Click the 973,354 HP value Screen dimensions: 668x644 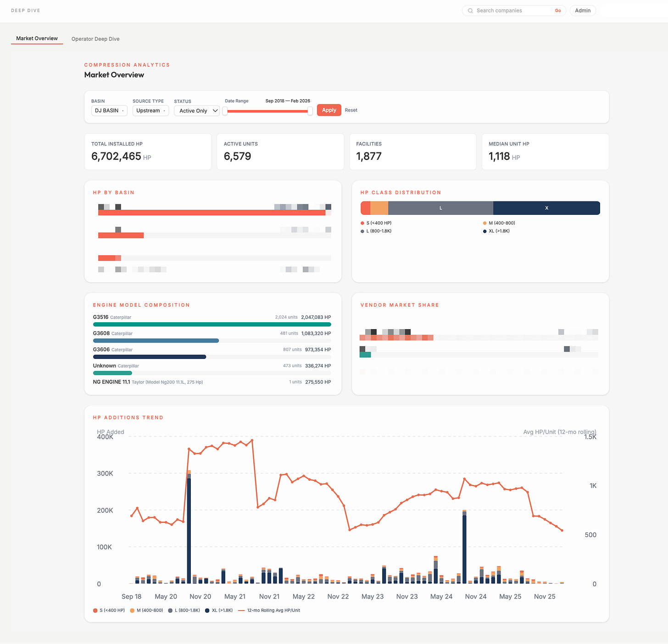[x=318, y=350]
